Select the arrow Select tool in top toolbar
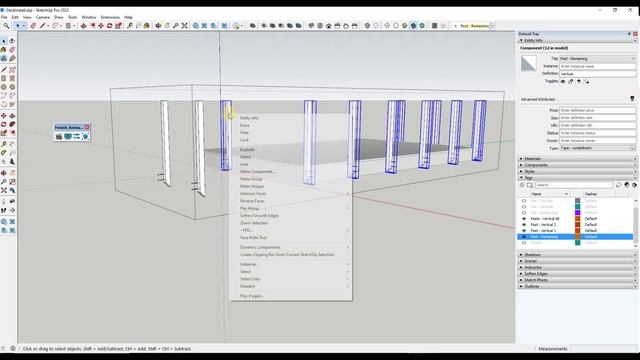640x360 pixels. click(x=18, y=26)
